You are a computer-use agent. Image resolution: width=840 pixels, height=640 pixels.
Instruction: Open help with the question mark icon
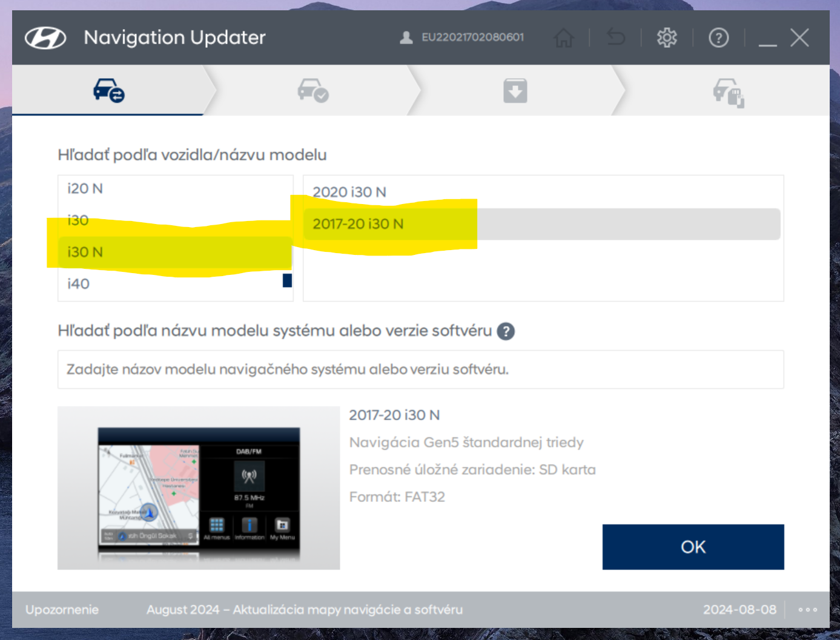tap(719, 38)
